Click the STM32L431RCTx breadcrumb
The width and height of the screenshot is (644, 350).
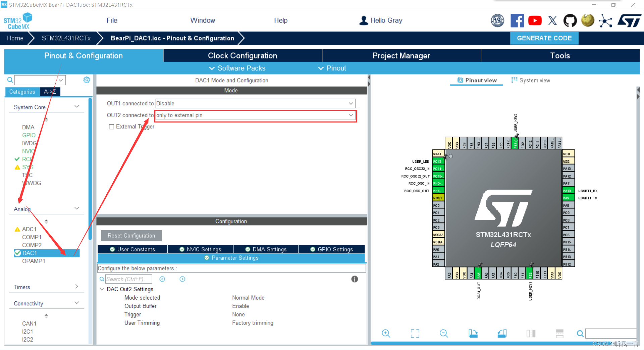coord(66,38)
